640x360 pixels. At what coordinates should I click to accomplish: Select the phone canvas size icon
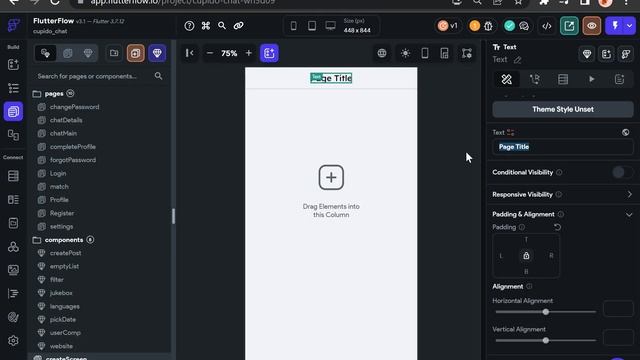pyautogui.click(x=293, y=26)
